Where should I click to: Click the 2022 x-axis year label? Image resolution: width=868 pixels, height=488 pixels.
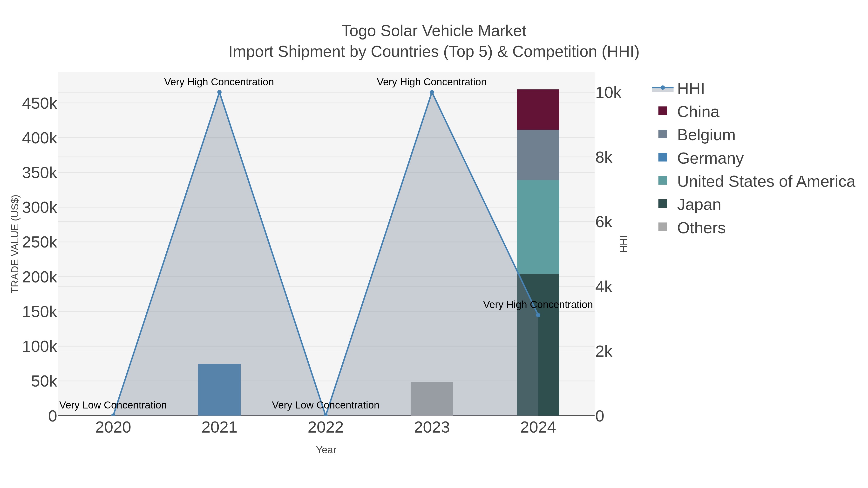click(325, 428)
